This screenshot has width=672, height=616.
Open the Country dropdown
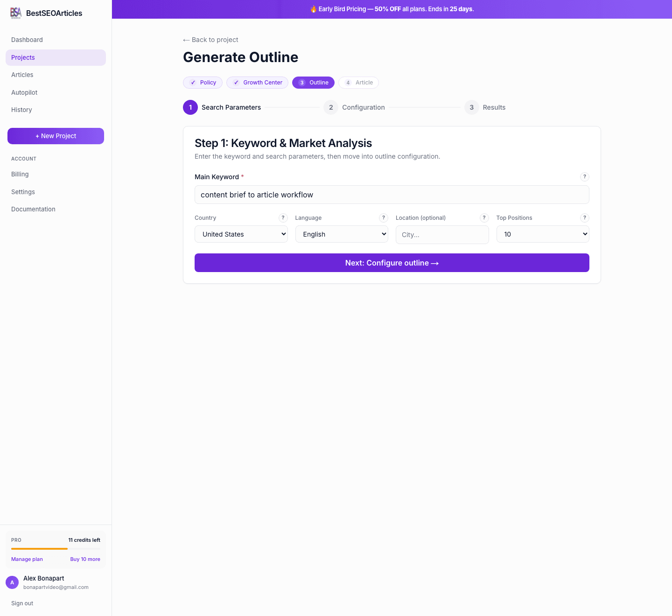241,234
